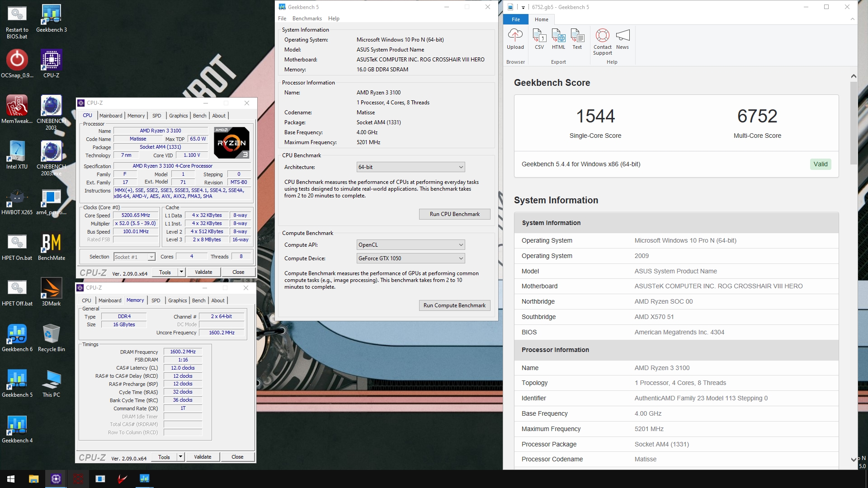Open Architecture 64-bit dropdown
The image size is (868, 488).
(410, 167)
